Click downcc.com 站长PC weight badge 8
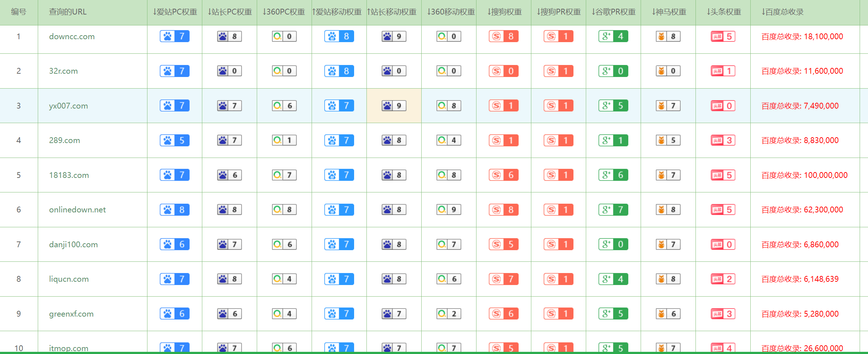868x354 pixels. (230, 36)
